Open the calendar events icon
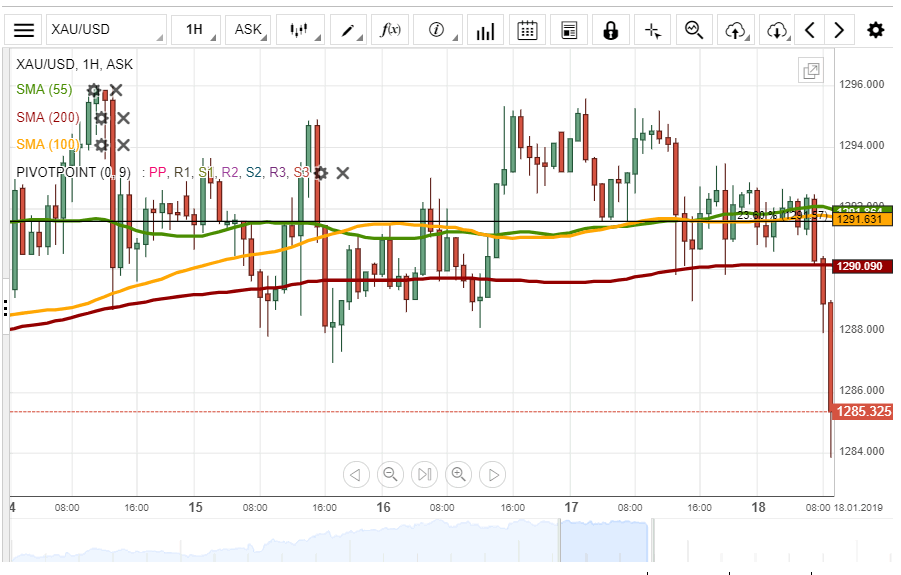 (527, 30)
